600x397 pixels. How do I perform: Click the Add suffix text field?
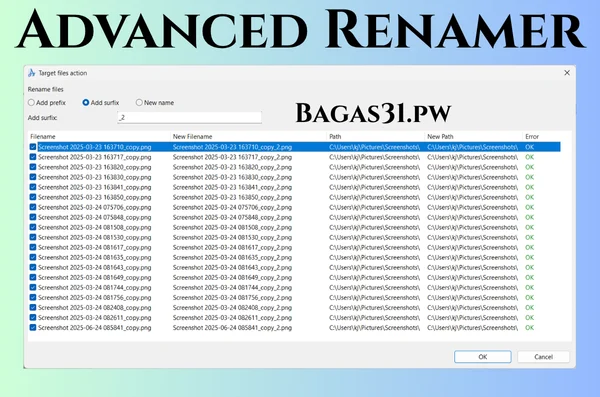click(189, 118)
